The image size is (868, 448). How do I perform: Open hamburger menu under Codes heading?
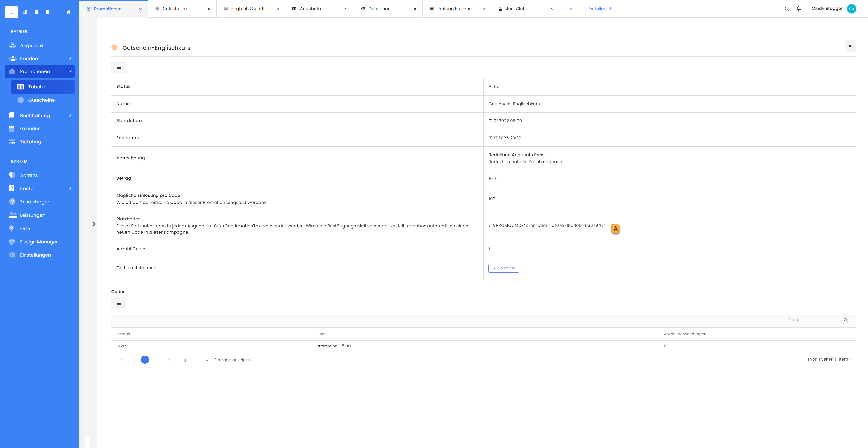[119, 304]
